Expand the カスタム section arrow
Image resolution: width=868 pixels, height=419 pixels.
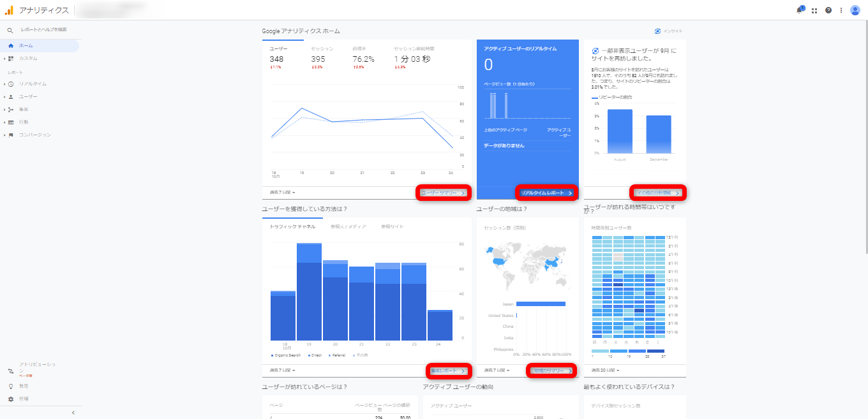[x=4, y=58]
